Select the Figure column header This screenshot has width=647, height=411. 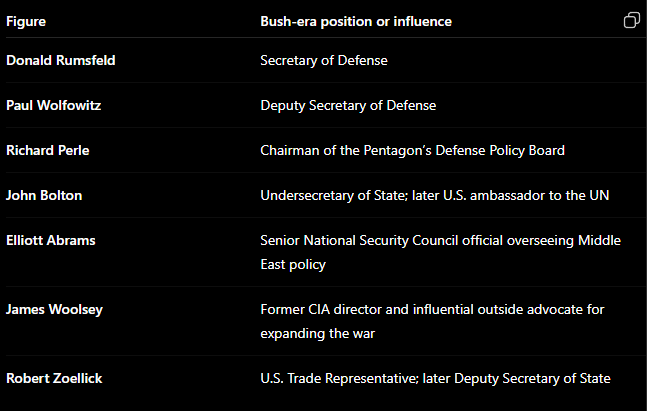[x=26, y=21]
